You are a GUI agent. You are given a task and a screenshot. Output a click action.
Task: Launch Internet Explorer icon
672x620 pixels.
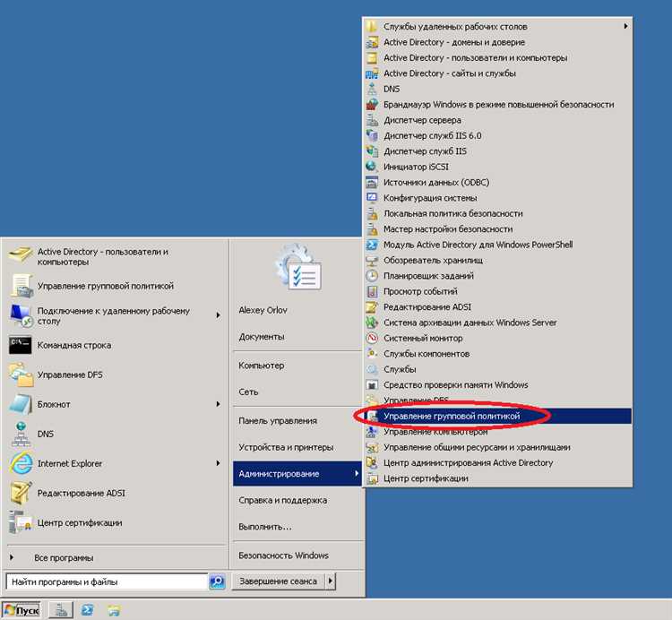[21, 463]
